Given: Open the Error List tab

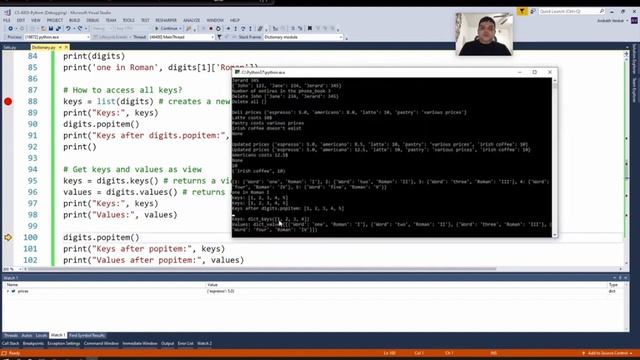Looking at the screenshot, I should click(x=185, y=344).
